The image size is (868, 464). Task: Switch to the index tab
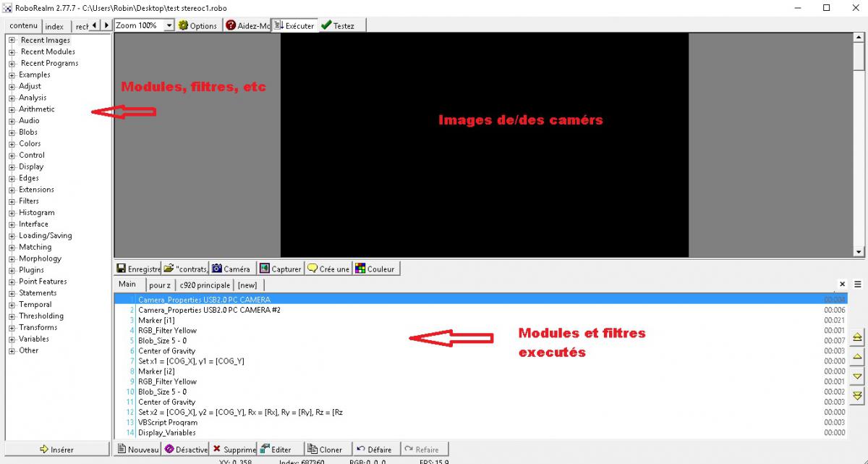click(55, 26)
